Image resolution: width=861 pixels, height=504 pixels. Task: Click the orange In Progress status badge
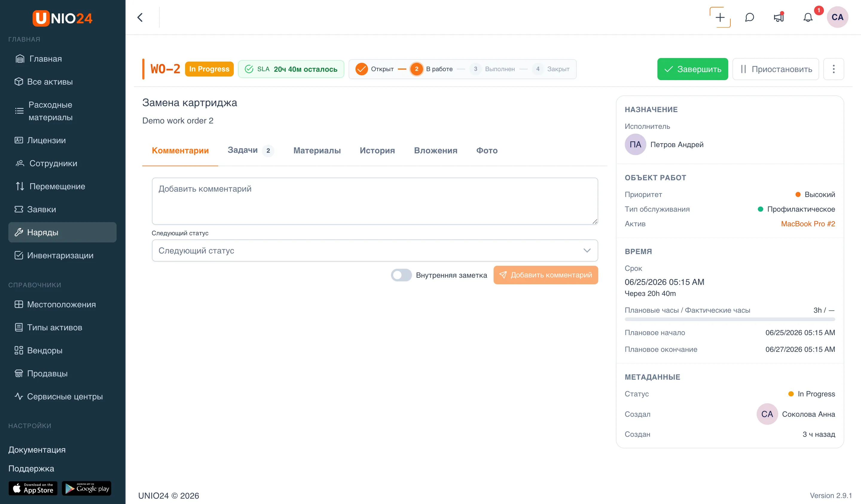pyautogui.click(x=209, y=69)
